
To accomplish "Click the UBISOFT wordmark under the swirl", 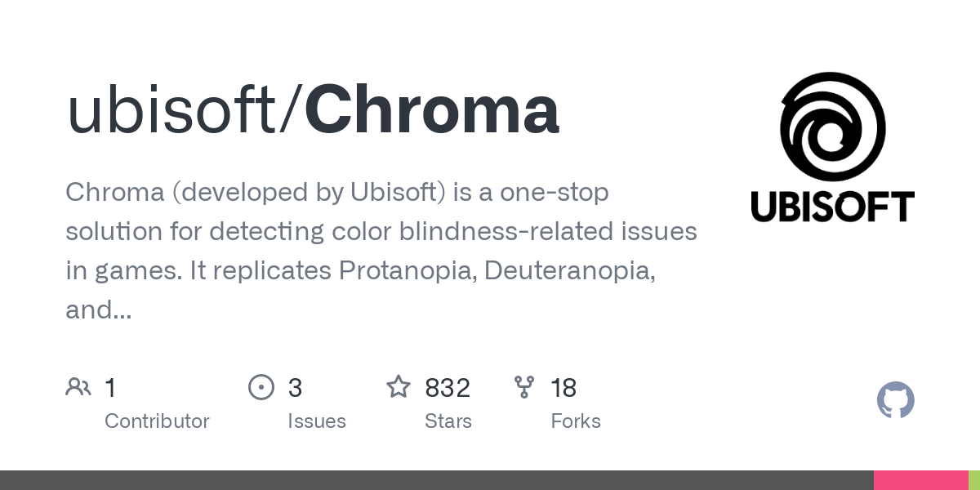I will pyautogui.click(x=832, y=207).
